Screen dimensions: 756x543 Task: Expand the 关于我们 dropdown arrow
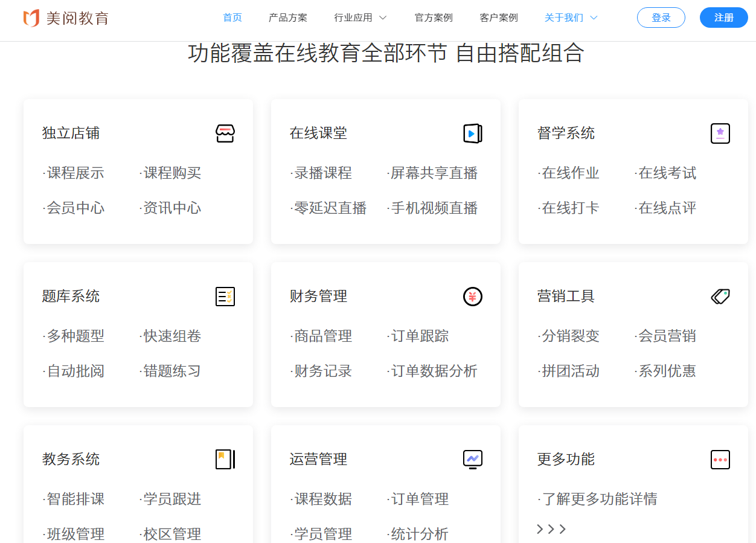(x=593, y=18)
